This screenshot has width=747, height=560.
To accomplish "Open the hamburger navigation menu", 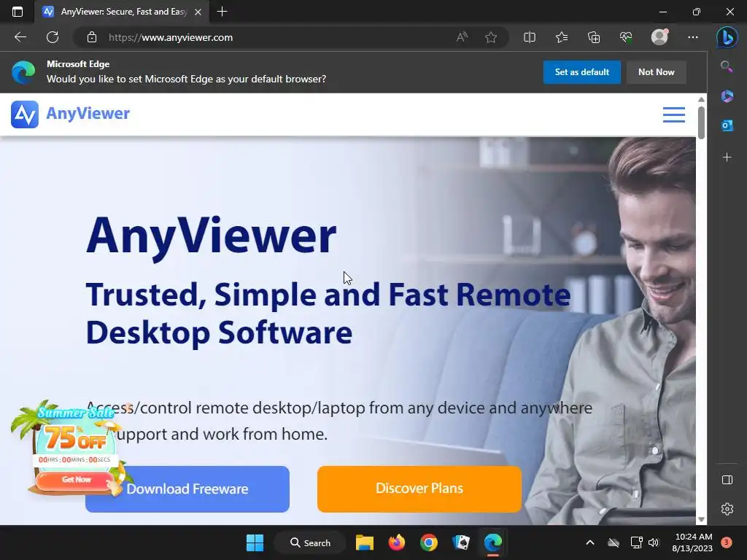I will [x=673, y=114].
